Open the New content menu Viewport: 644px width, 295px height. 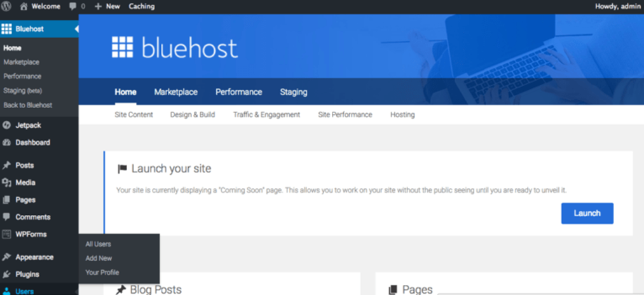click(x=113, y=6)
